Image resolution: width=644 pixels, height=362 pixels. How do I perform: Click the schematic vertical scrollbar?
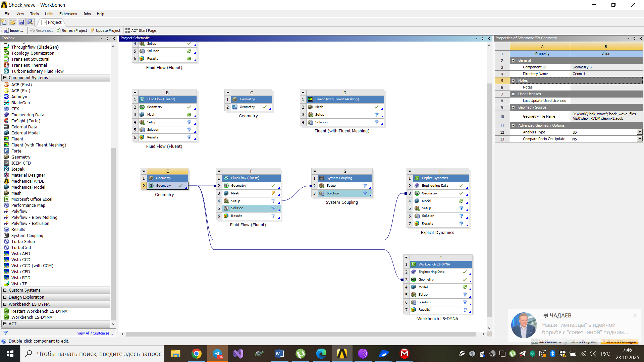coord(489,200)
